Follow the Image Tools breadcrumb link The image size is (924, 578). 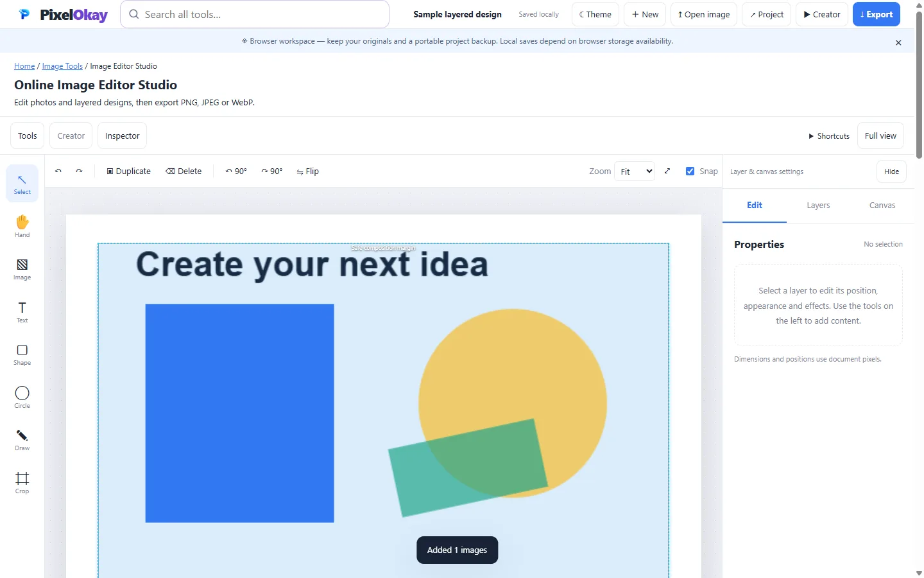62,66
